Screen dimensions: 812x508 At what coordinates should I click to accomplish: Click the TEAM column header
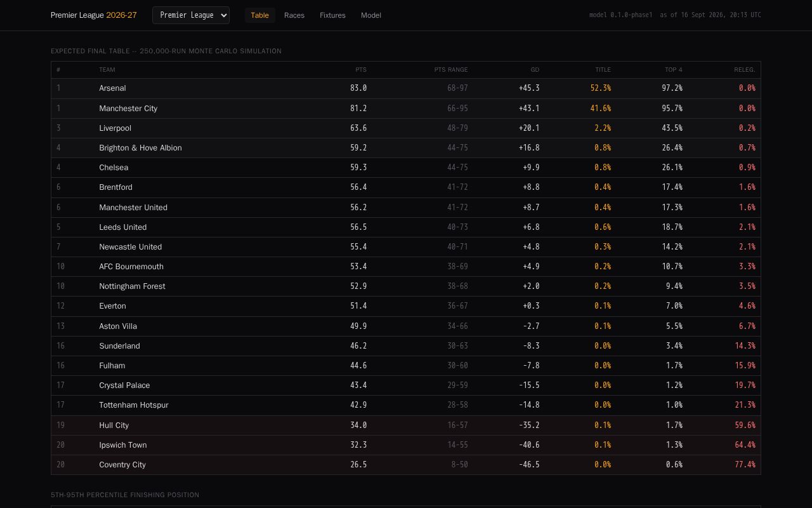[x=107, y=70]
